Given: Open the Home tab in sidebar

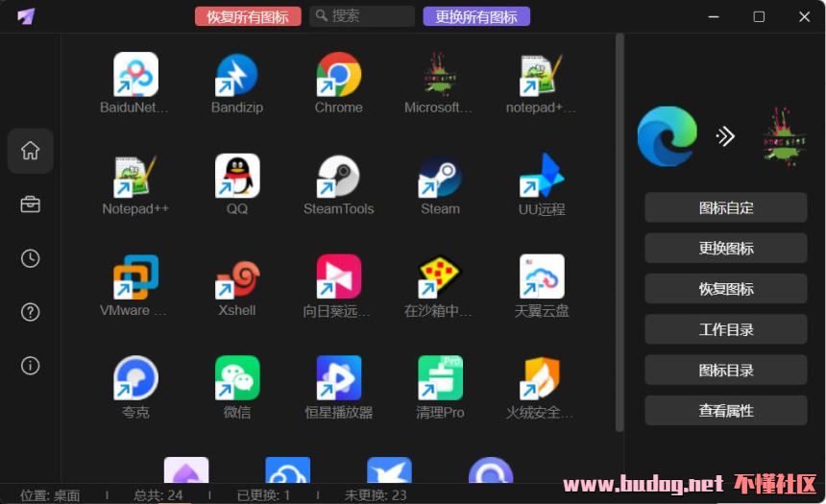Looking at the screenshot, I should tap(31, 151).
